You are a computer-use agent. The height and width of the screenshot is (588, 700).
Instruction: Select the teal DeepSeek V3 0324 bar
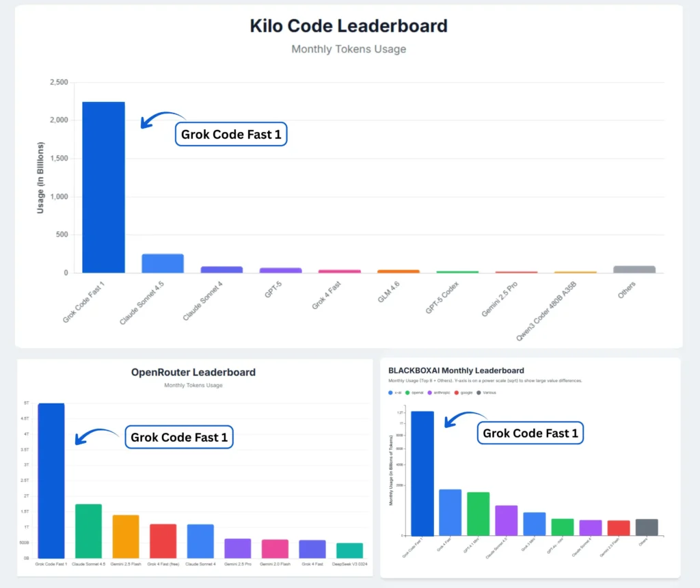pos(350,550)
